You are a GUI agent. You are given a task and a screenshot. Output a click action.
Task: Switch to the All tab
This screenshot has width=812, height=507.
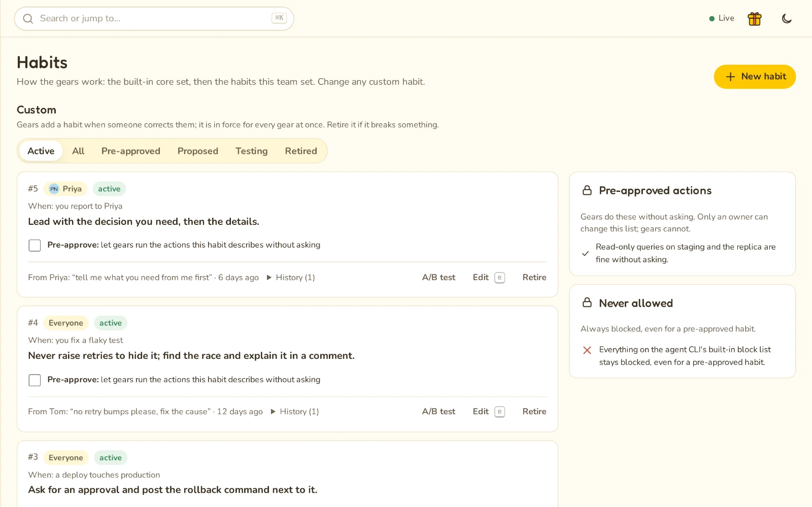[78, 151]
